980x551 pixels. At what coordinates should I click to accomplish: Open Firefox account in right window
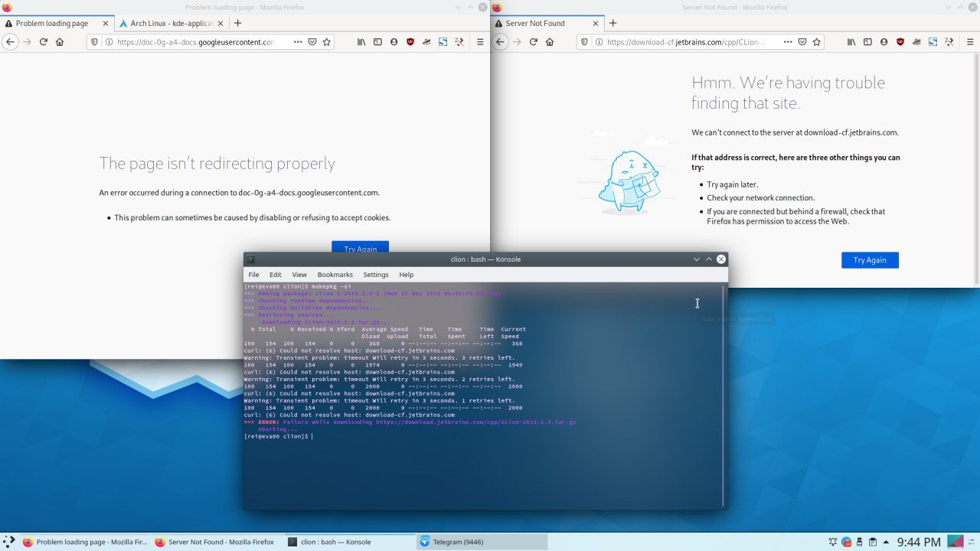click(x=884, y=42)
